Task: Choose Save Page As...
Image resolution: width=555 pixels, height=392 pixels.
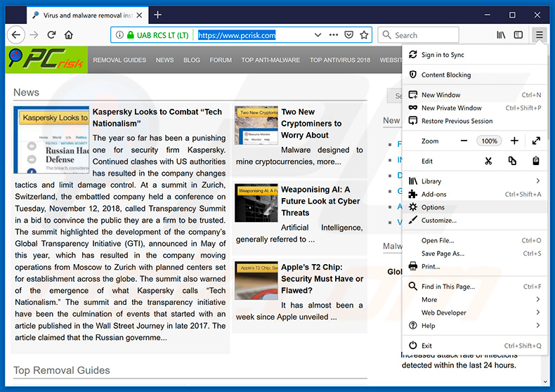Action: (x=474, y=254)
